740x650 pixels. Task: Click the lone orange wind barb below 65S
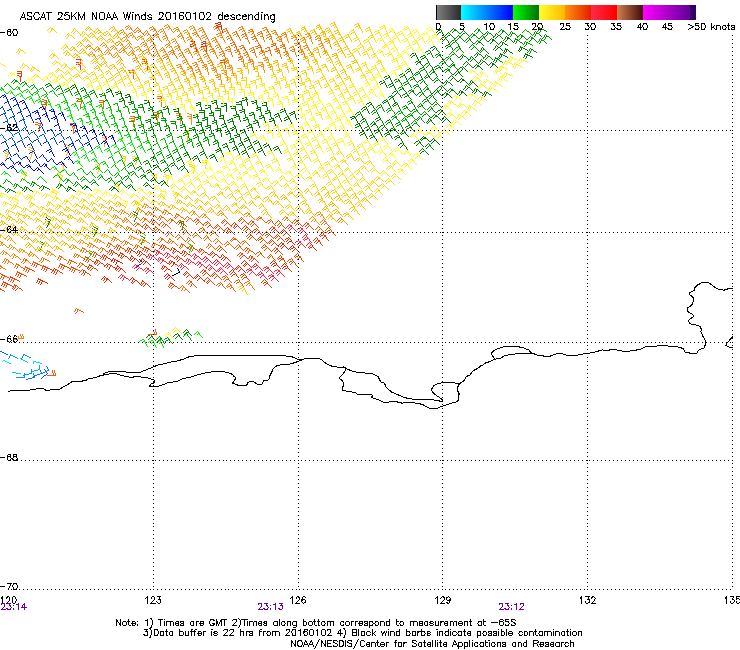coord(79,311)
